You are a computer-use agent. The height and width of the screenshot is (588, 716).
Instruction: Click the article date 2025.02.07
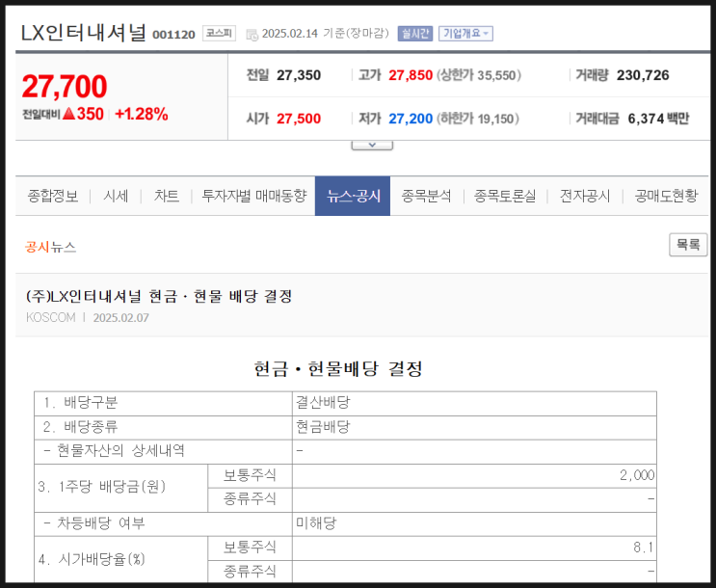pos(121,317)
